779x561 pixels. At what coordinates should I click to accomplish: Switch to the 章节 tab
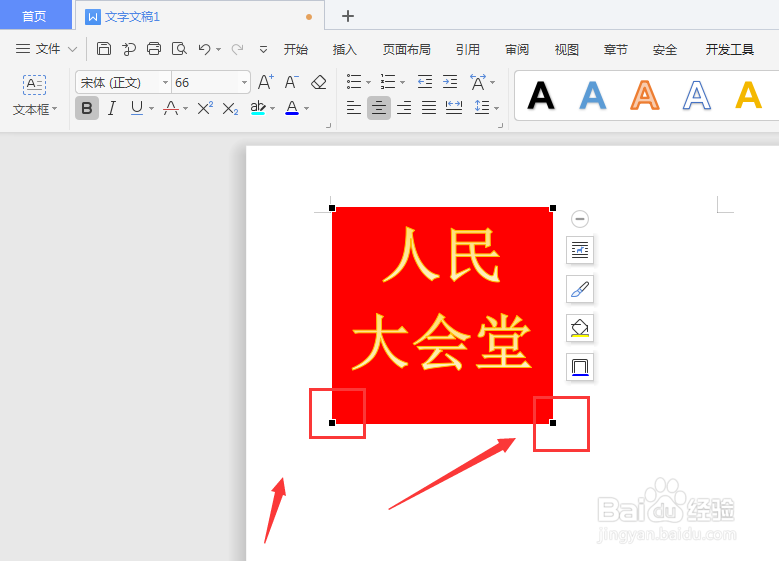click(616, 49)
